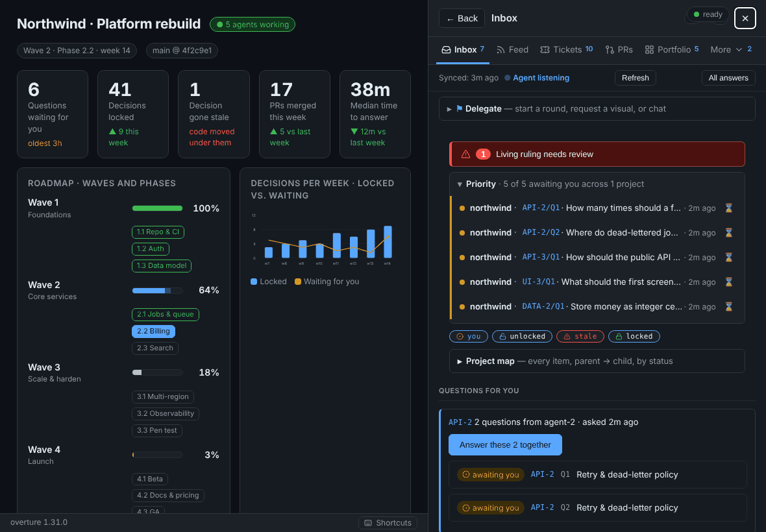Open the Living ruling needs review alert
This screenshot has width=766, height=532.
pyautogui.click(x=597, y=154)
